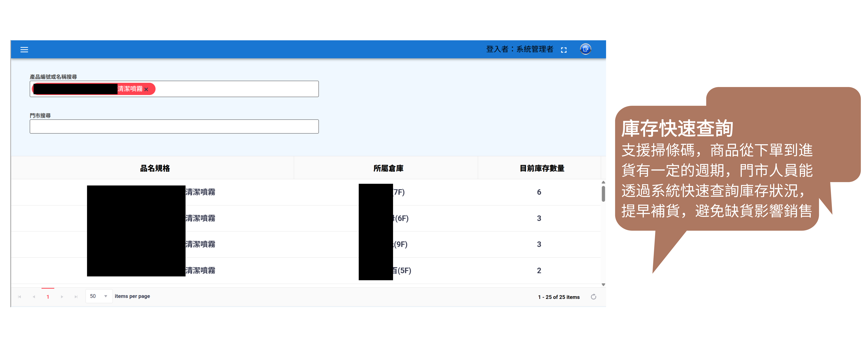Go to last page arrow
The height and width of the screenshot is (347, 868).
(76, 297)
